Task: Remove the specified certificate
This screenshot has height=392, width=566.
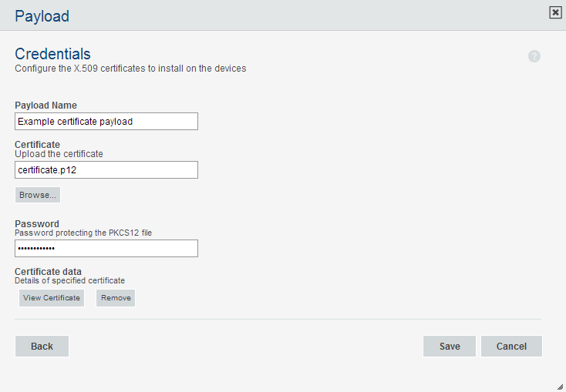Action: tap(116, 298)
